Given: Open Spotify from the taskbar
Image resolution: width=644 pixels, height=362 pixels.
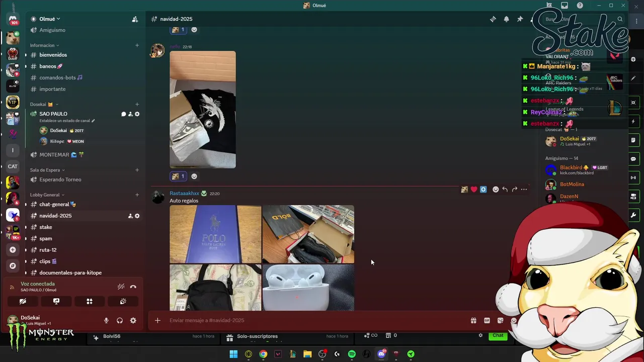Looking at the screenshot, I should click(352, 354).
